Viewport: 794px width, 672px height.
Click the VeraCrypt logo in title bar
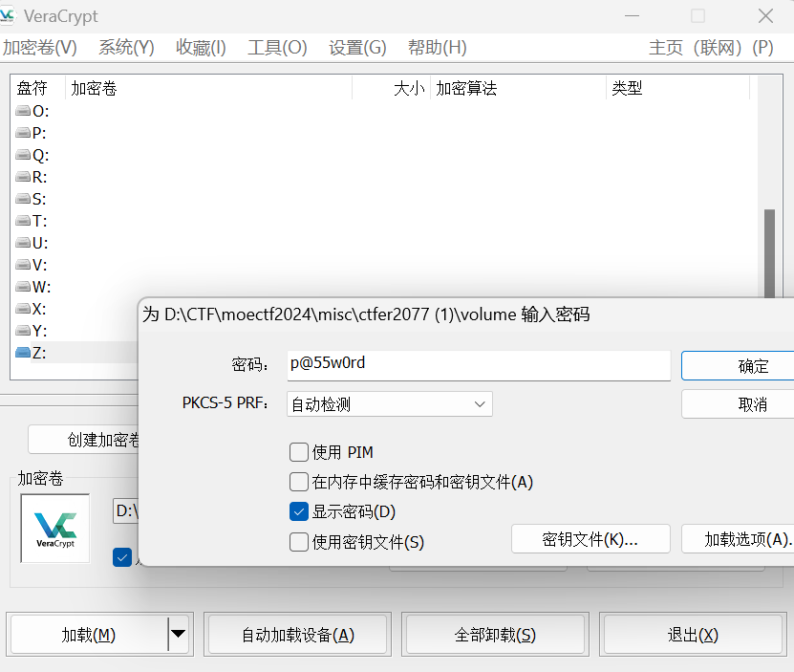7,16
